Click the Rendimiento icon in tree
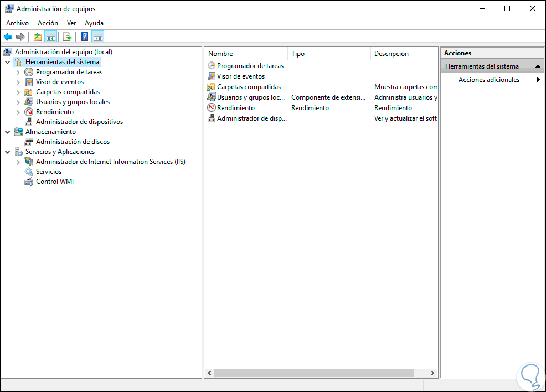The image size is (546, 392). (29, 112)
